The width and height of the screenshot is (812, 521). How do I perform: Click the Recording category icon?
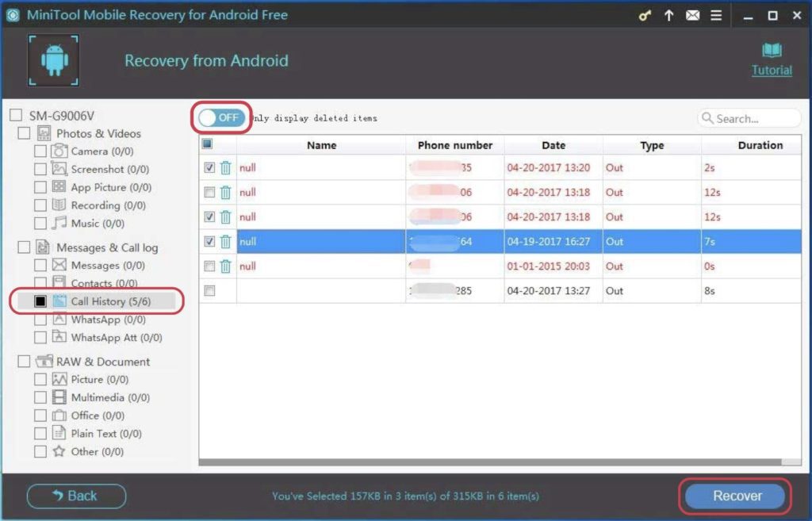(59, 205)
